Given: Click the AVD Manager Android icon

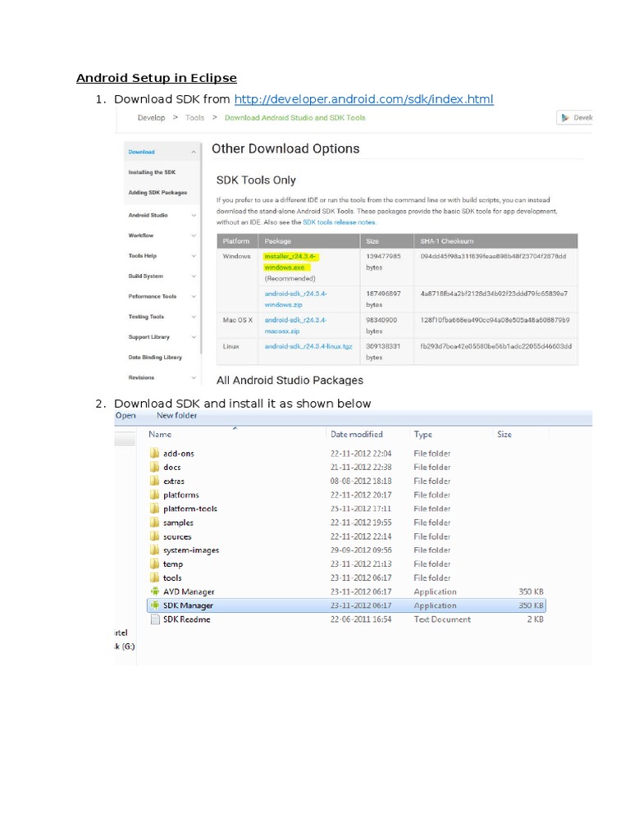Looking at the screenshot, I should tap(155, 591).
